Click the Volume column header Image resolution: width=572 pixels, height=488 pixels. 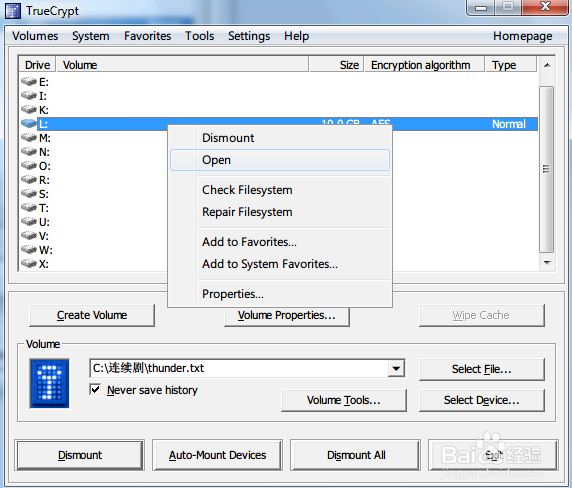pos(182,65)
